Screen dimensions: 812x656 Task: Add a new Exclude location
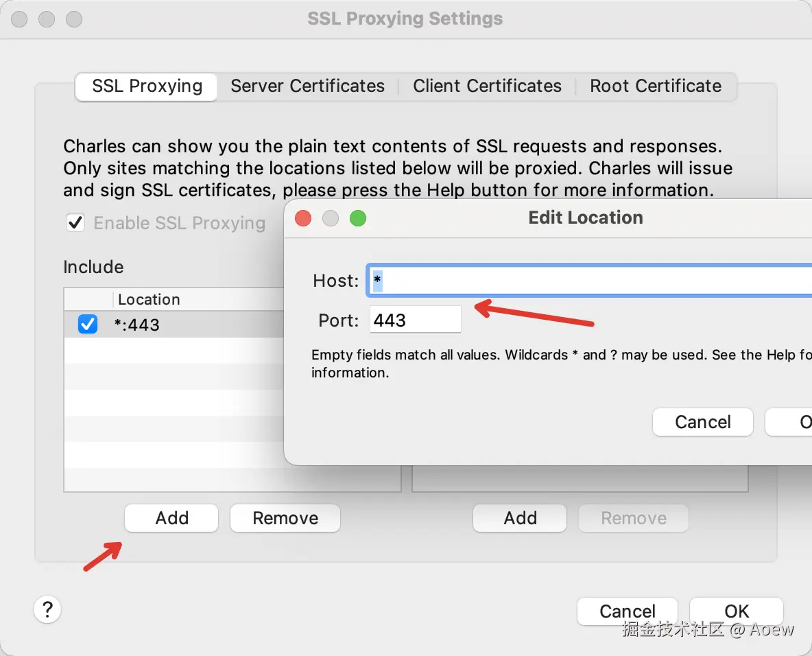520,518
